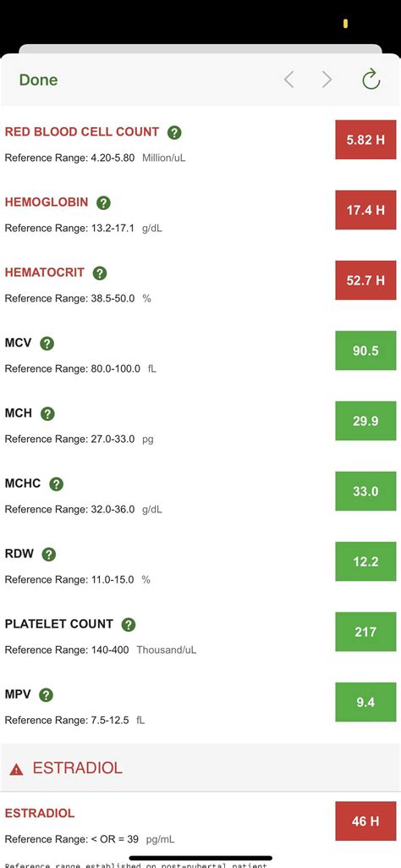Open help icon next to Hemoglobin

coord(103,202)
